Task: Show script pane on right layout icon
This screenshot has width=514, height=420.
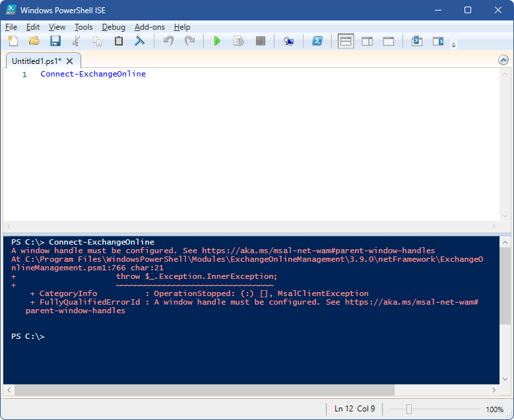Action: [367, 42]
